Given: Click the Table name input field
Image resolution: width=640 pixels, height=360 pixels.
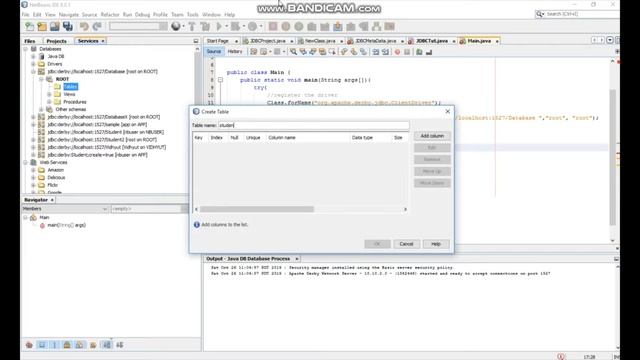Looking at the screenshot, I should coord(313,125).
